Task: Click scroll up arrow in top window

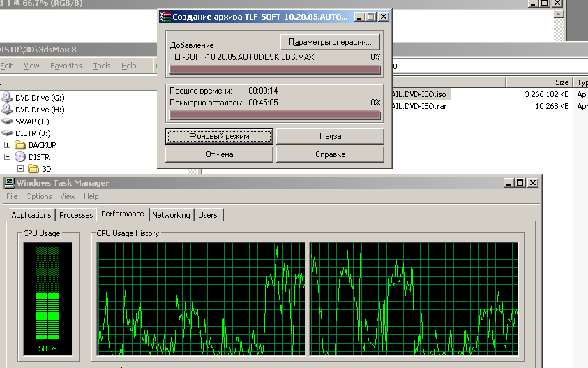Action: (559, 14)
